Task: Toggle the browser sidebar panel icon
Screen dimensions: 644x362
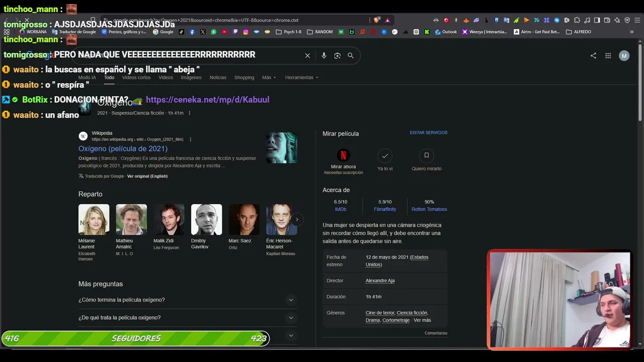Action: [x=597, y=20]
